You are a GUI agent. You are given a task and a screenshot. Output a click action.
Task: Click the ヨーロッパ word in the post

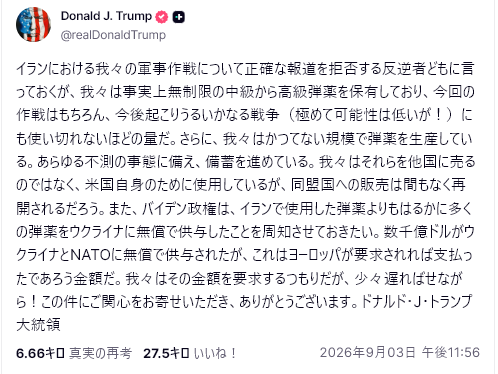tap(316, 255)
